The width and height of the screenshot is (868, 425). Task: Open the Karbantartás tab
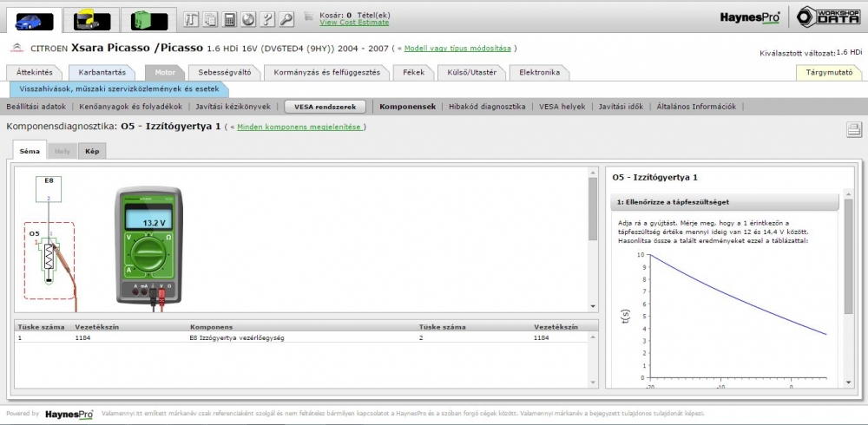coord(102,73)
